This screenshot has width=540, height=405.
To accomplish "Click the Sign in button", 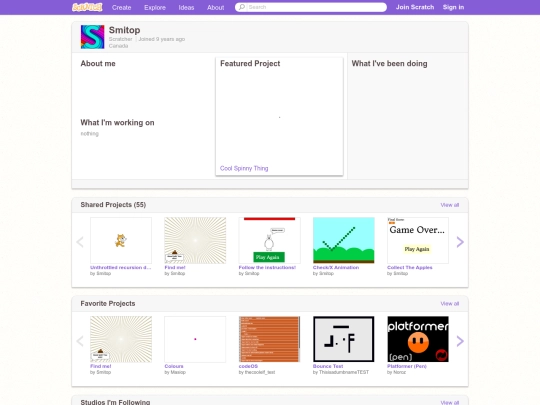I will (453, 7).
